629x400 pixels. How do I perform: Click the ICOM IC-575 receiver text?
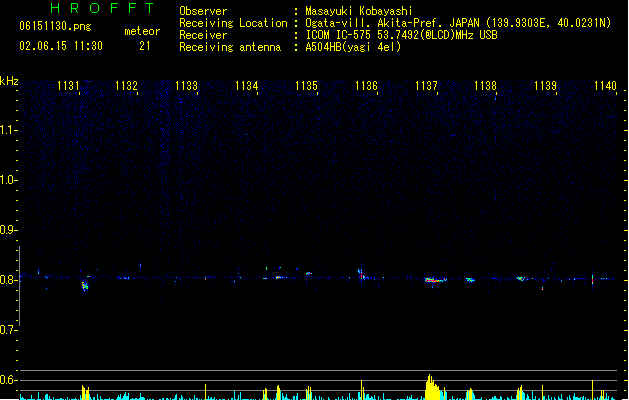click(401, 35)
